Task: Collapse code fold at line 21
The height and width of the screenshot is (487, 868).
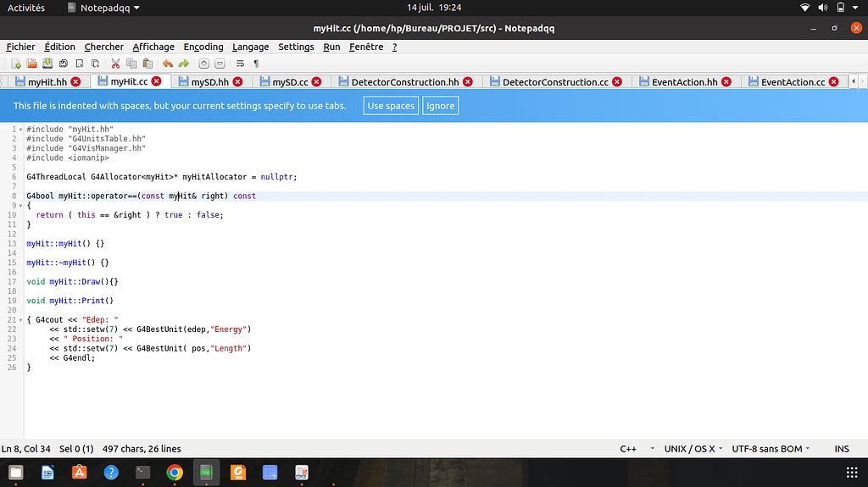Action: coord(20,320)
